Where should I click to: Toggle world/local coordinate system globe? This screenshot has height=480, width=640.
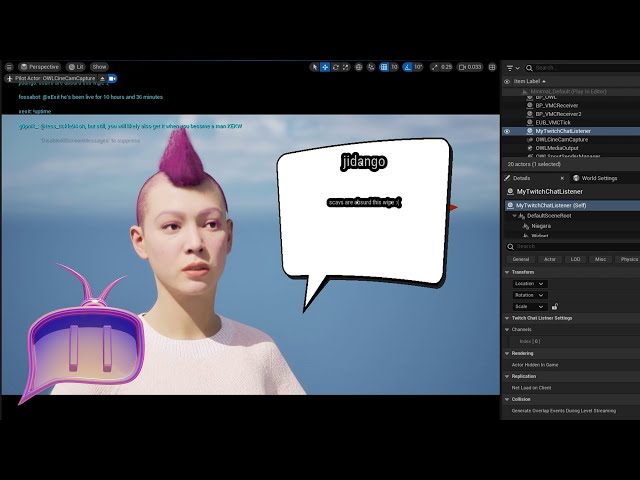[359, 67]
